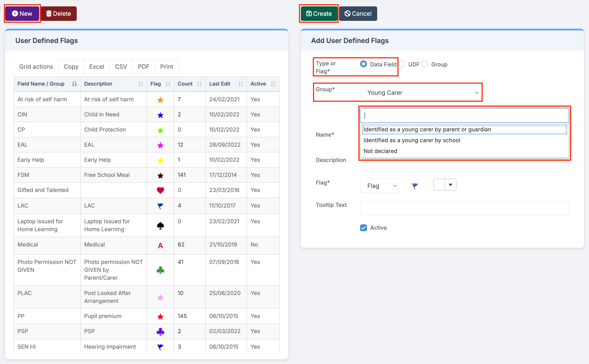The height and width of the screenshot is (364, 589).
Task: Click the black spade flag for Laptop issued row
Action: tap(160, 226)
